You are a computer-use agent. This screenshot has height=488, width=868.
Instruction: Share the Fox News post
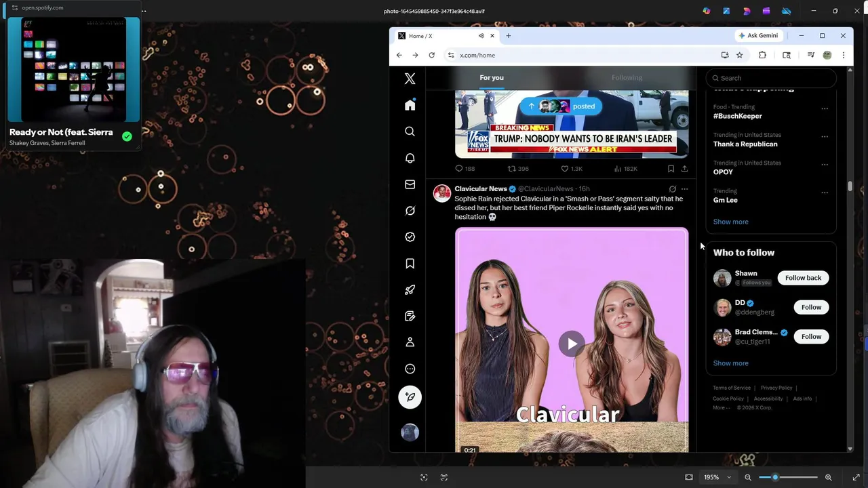click(x=684, y=169)
